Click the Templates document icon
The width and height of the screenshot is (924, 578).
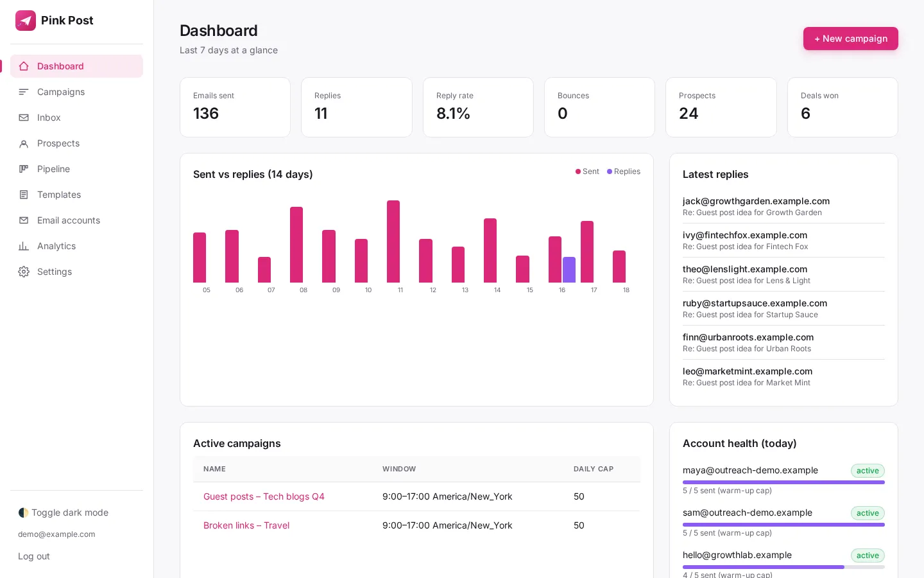[x=24, y=195]
